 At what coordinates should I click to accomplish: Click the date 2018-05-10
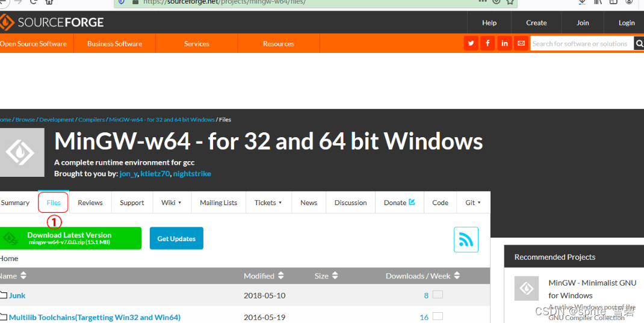coord(264,295)
